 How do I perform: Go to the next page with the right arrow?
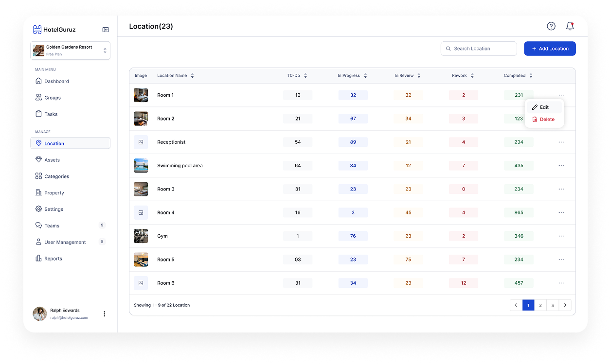(565, 305)
